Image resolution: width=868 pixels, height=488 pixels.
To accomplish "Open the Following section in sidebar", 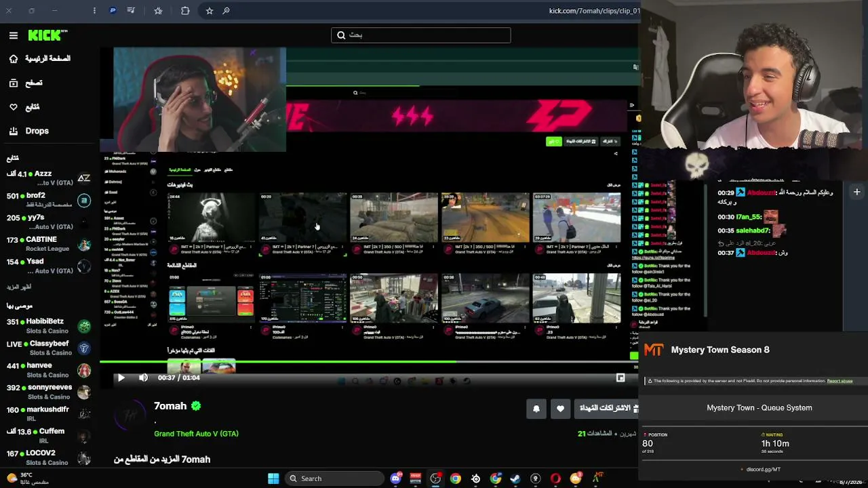I will [24, 107].
